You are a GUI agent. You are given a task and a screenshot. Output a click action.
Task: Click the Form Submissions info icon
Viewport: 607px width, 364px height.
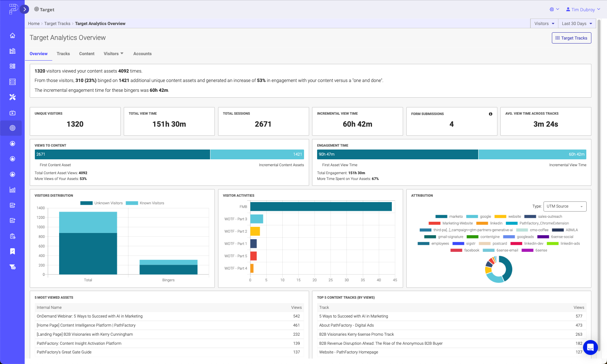[491, 114]
